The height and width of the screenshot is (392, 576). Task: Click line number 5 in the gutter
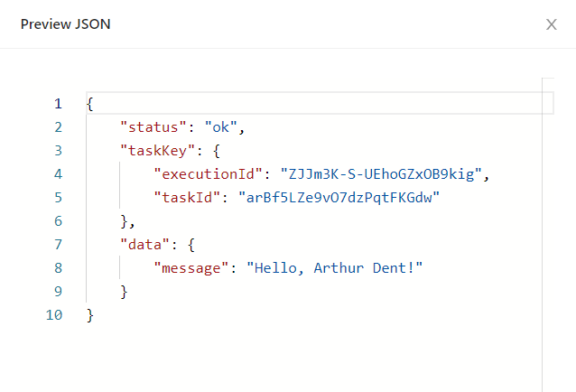point(58,198)
